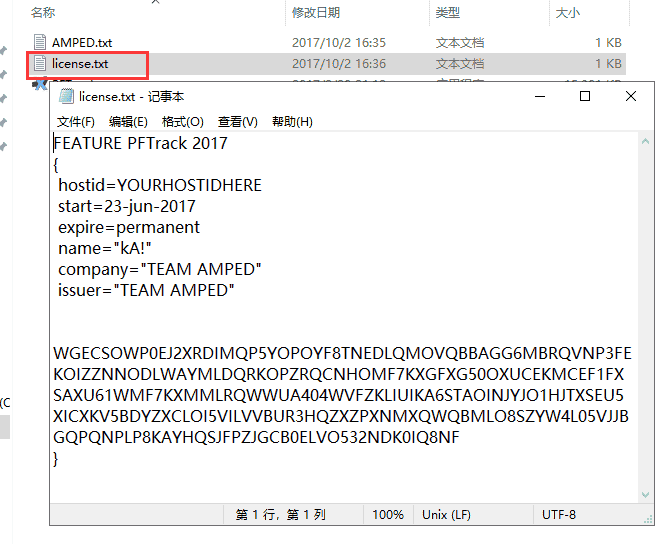
Task: Open the 帮助(H) menu in Notepad
Action: coord(292,122)
